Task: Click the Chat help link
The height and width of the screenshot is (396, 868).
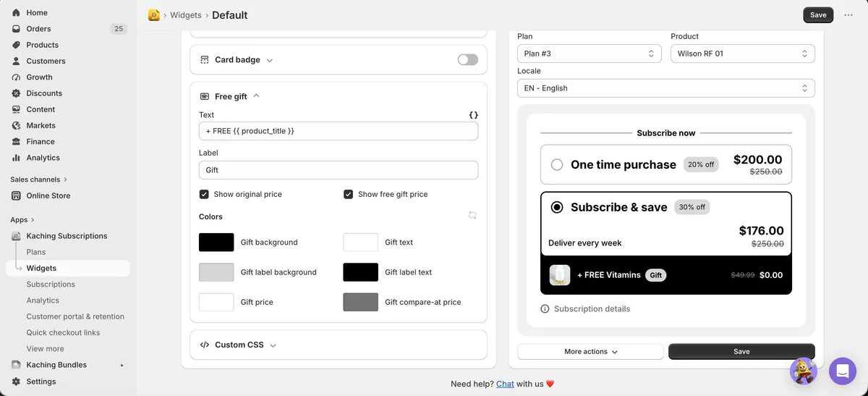Action: point(505,384)
